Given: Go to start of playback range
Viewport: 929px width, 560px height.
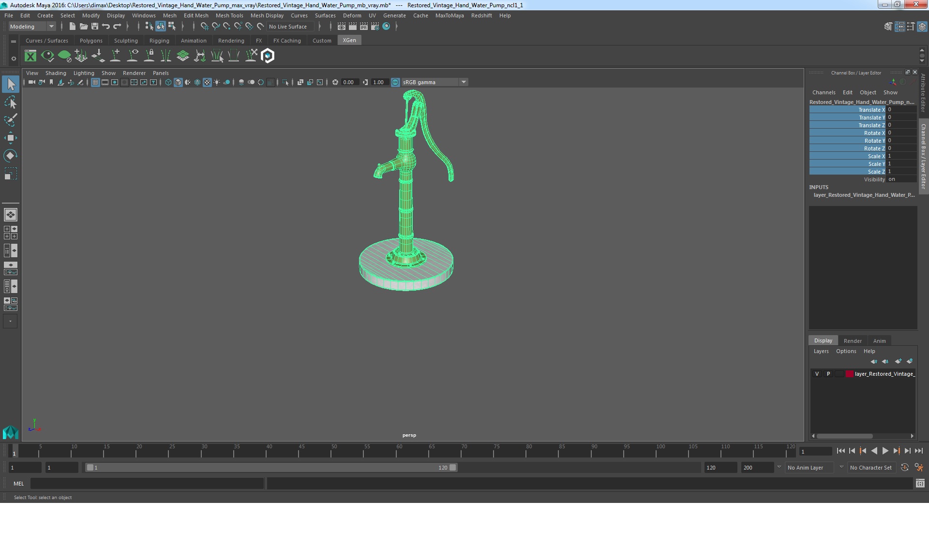Looking at the screenshot, I should 840,451.
